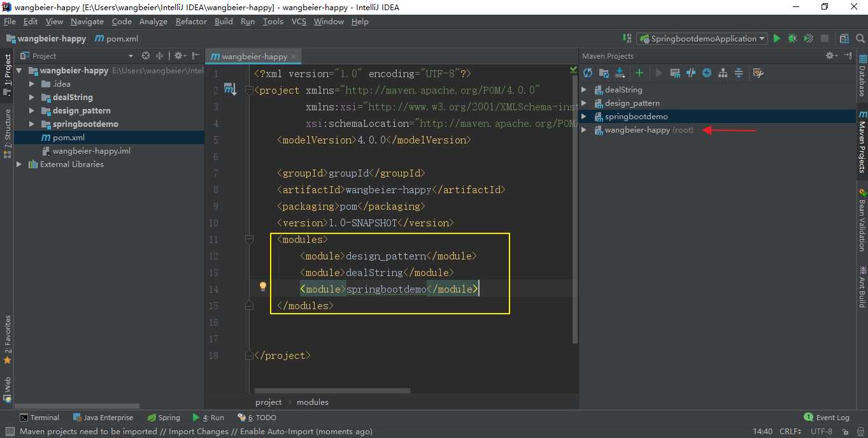Click Execute Maven Goal icon
Image resolution: width=868 pixels, height=438 pixels.
676,73
